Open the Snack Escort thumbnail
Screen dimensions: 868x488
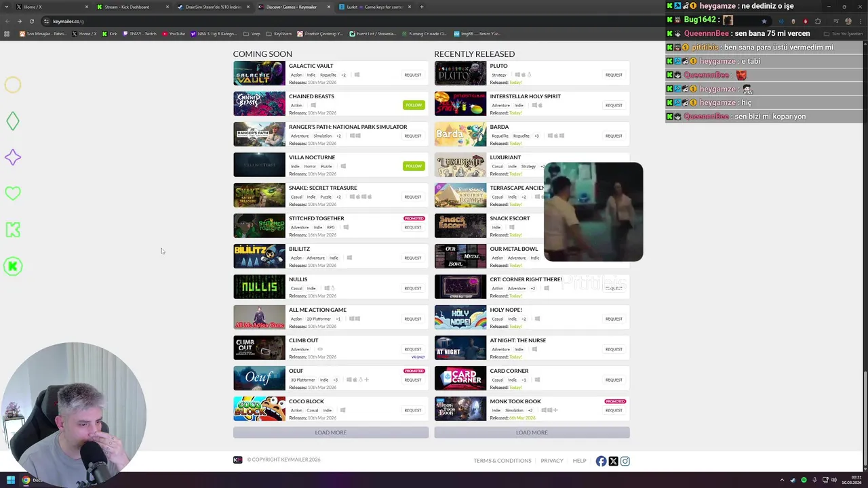pos(460,226)
